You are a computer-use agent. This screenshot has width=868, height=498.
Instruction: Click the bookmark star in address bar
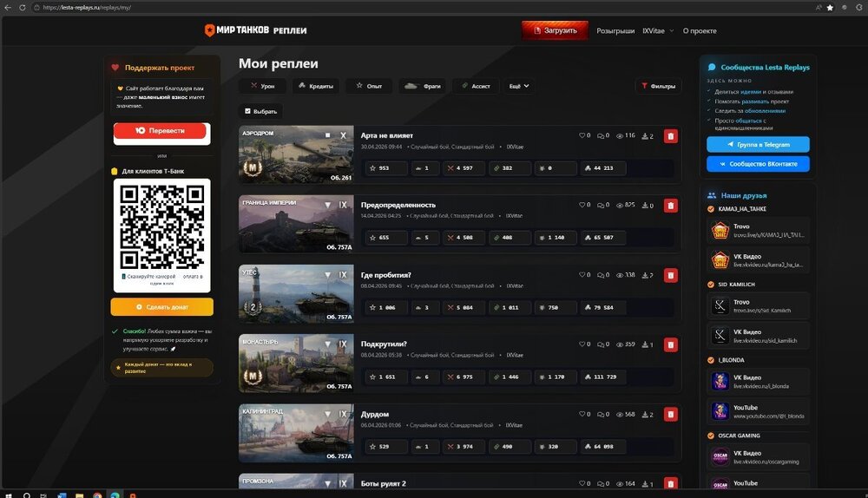pos(830,7)
